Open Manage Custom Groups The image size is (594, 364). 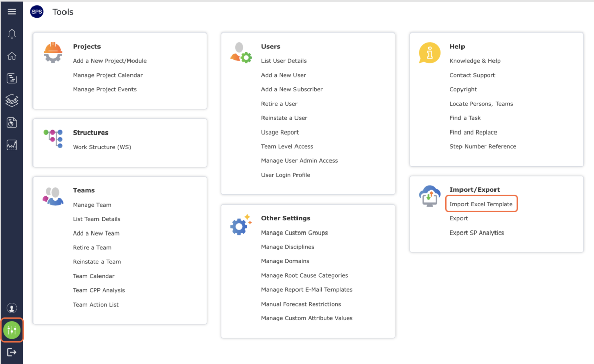click(x=295, y=233)
